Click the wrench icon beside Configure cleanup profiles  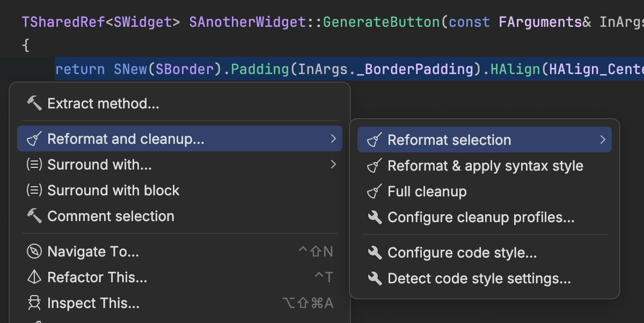pos(375,217)
